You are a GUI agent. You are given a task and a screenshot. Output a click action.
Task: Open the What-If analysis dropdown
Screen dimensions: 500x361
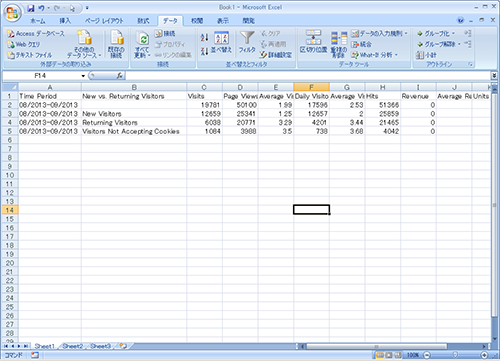[x=375, y=55]
